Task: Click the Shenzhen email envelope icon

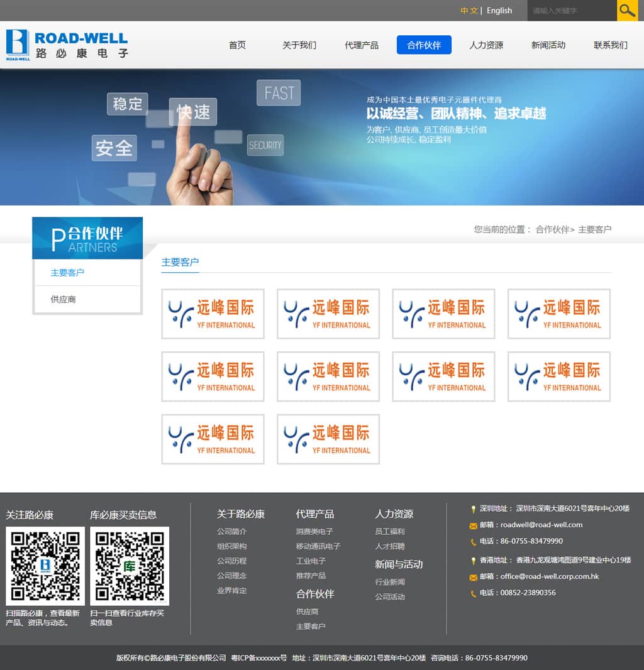Action: coord(473,525)
